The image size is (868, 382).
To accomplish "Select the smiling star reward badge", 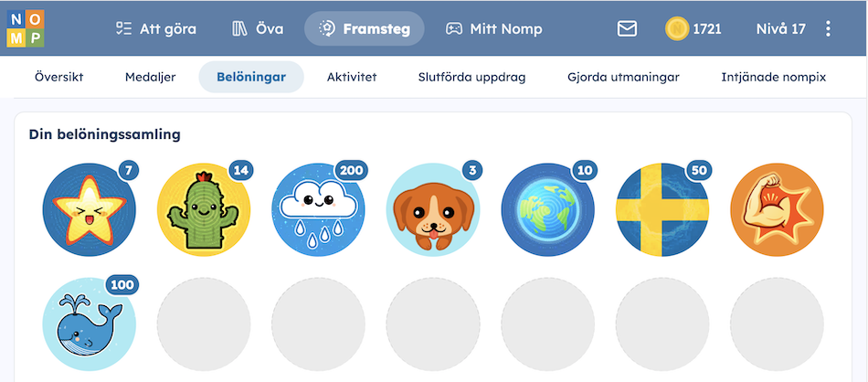I will click(x=90, y=209).
